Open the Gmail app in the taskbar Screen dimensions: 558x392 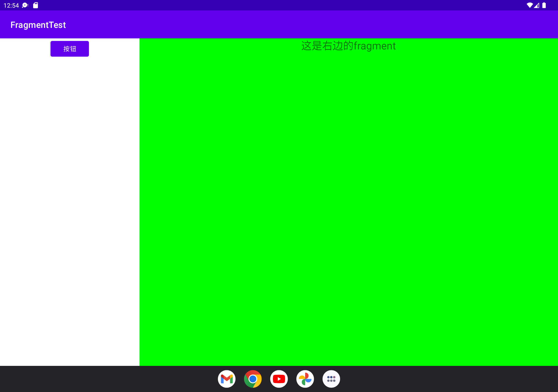click(226, 379)
